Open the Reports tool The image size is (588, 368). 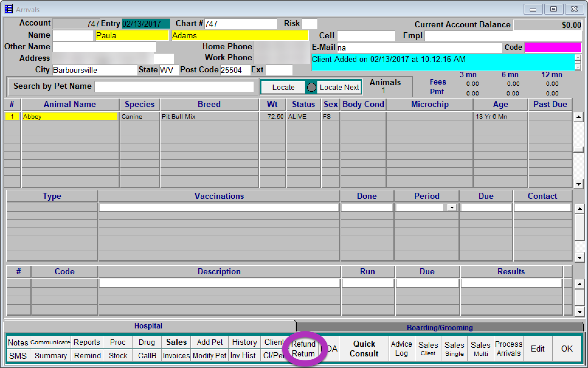pyautogui.click(x=87, y=342)
